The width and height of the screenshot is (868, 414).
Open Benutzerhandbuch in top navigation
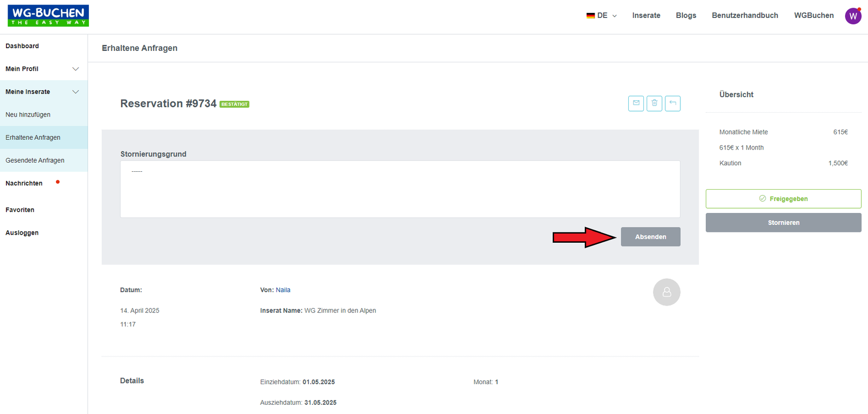click(x=745, y=16)
